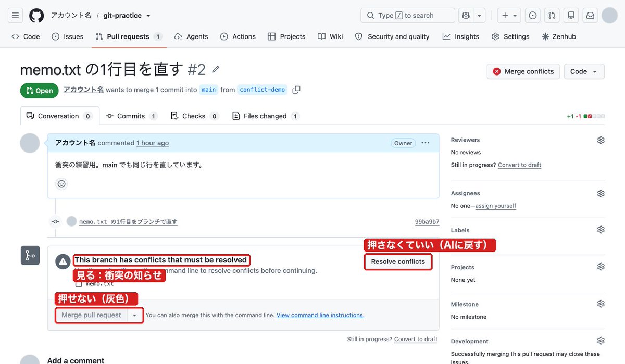Open the Labels gear icon
The image size is (625, 364).
[601, 230]
